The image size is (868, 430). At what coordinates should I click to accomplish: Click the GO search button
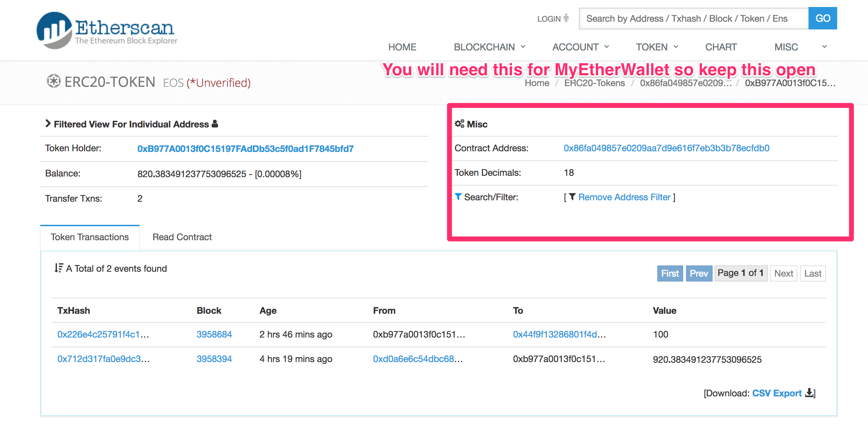(823, 18)
